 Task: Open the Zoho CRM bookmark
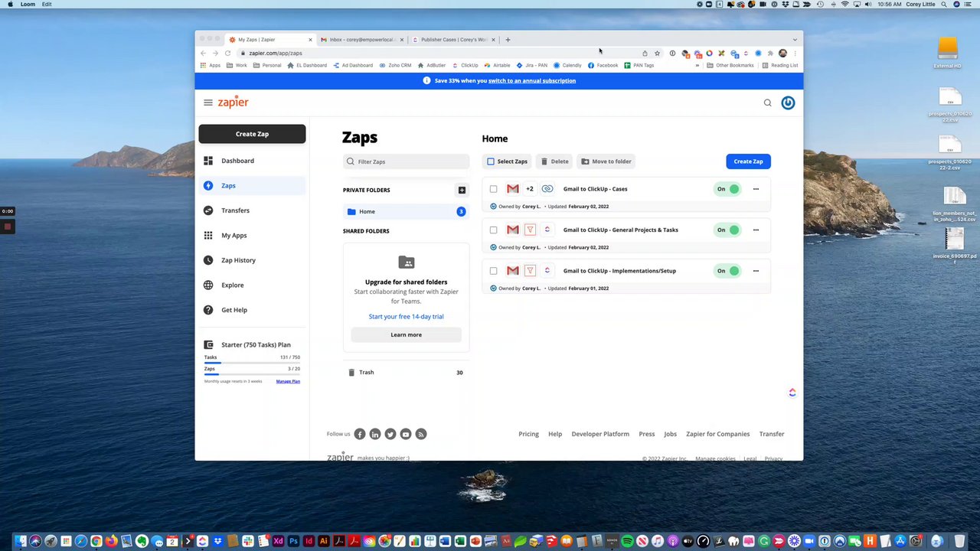click(396, 65)
